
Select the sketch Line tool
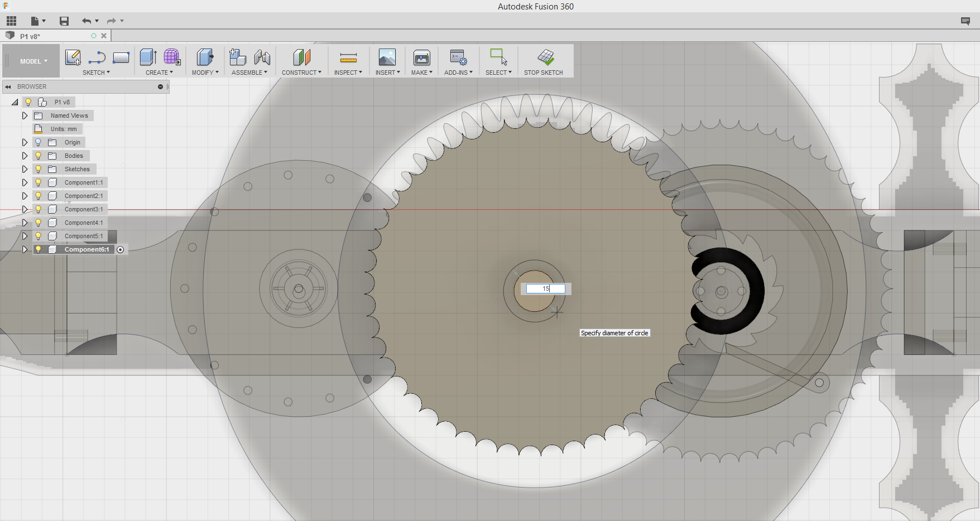click(97, 57)
